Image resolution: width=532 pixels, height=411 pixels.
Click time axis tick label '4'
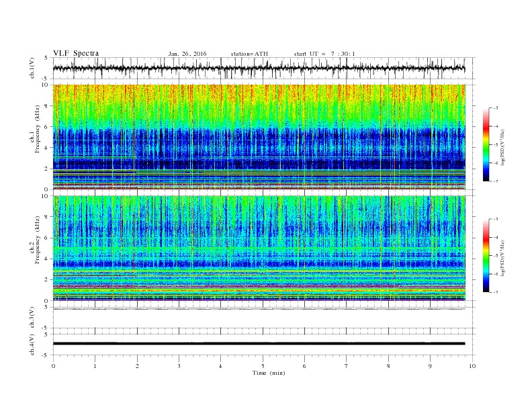click(220, 366)
